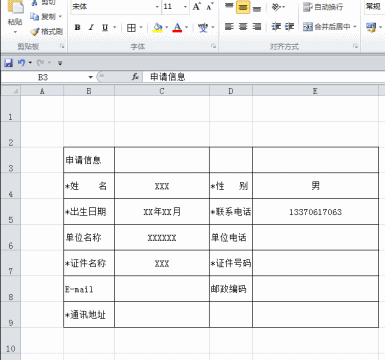
Task: Open the Name Box dropdown arrow
Action: 90,77
